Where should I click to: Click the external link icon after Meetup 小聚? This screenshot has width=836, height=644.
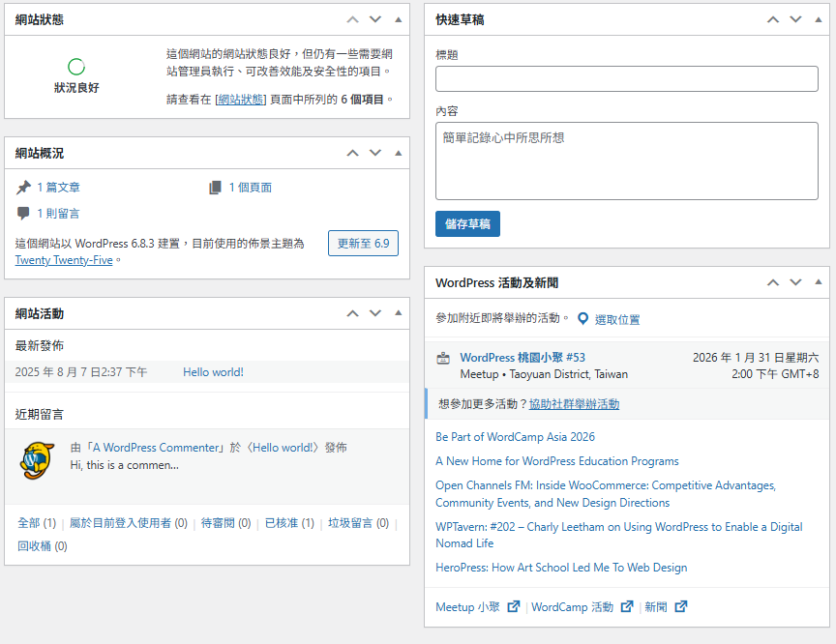tap(514, 606)
